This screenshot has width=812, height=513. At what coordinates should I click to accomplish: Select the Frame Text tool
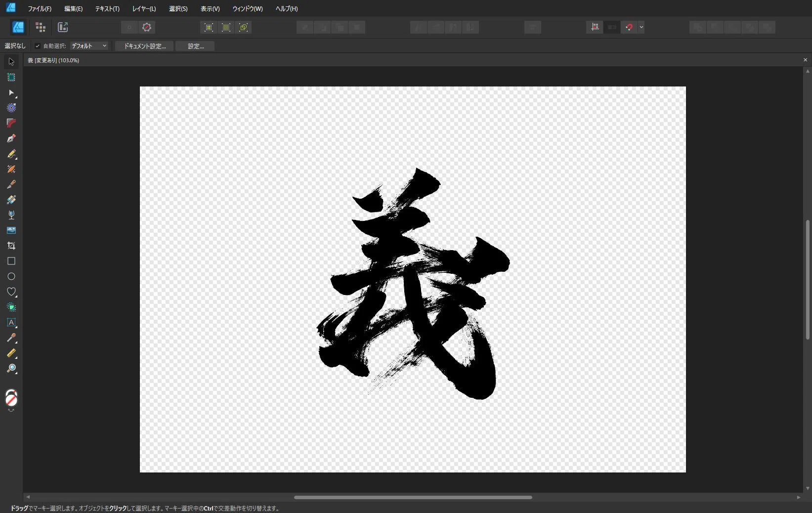pos(11,322)
